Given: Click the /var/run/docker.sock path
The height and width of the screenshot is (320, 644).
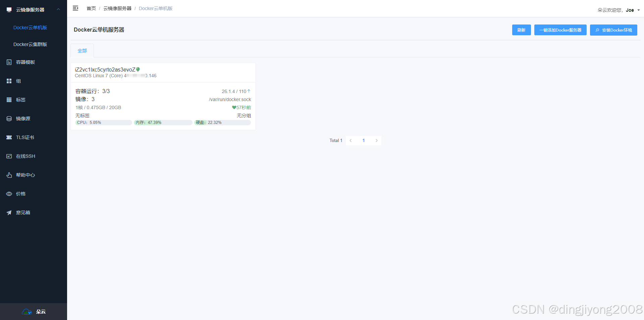Looking at the screenshot, I should tap(230, 99).
